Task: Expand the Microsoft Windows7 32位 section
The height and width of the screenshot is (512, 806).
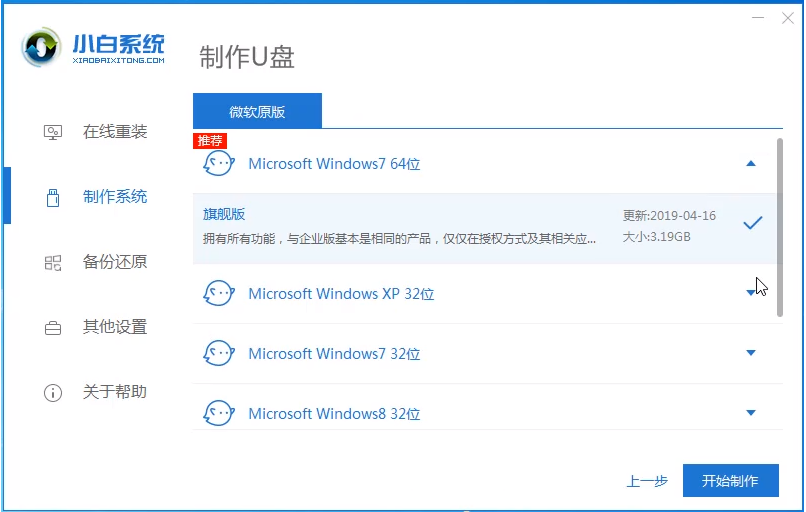Action: pos(750,353)
